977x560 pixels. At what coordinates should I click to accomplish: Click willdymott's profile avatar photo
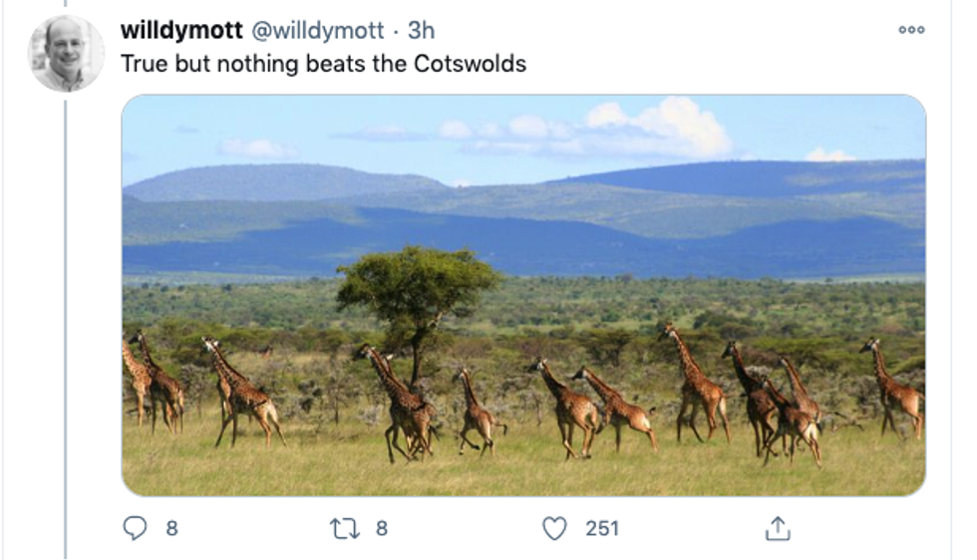66,54
